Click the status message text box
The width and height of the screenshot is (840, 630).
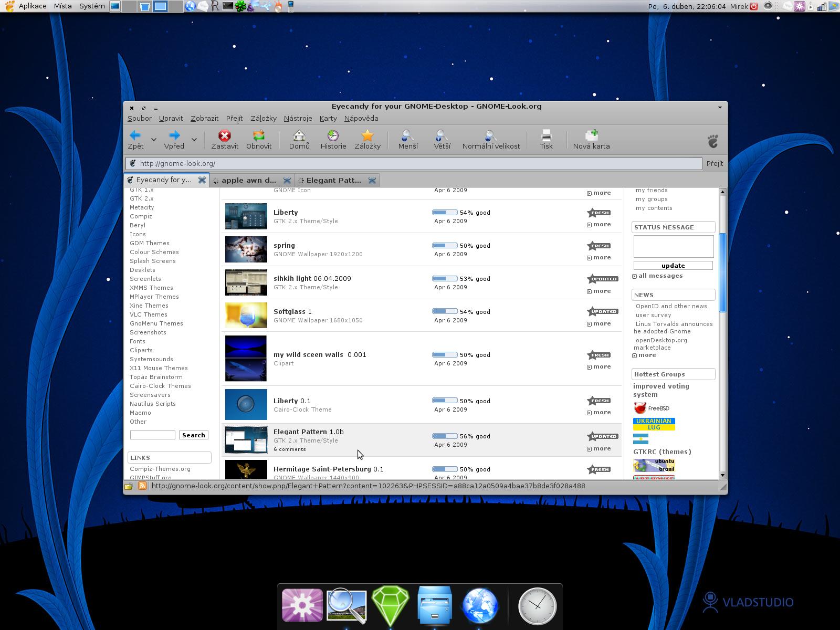pyautogui.click(x=674, y=246)
